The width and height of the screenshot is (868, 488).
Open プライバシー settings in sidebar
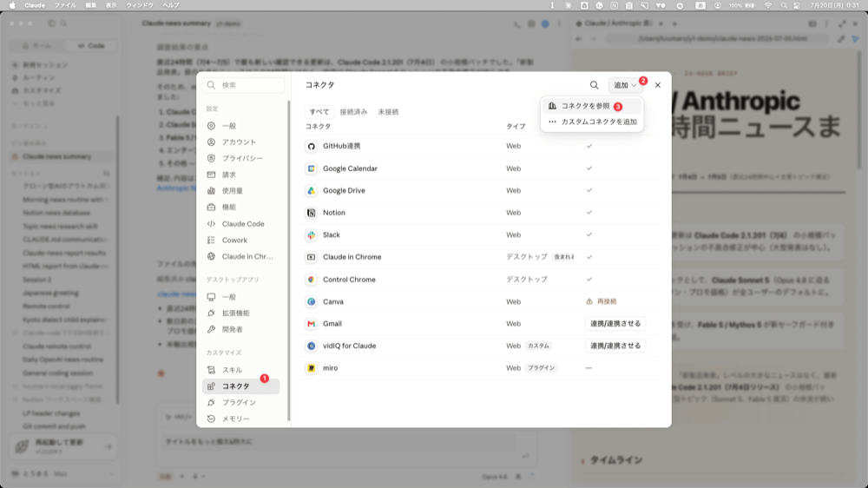point(240,158)
